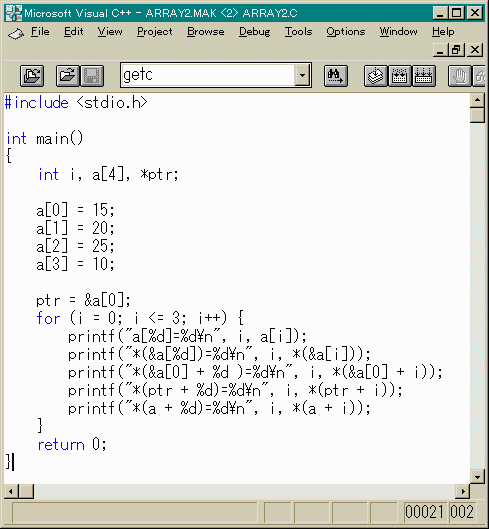Open the Browse menu
489x529 pixels.
pyautogui.click(x=206, y=32)
